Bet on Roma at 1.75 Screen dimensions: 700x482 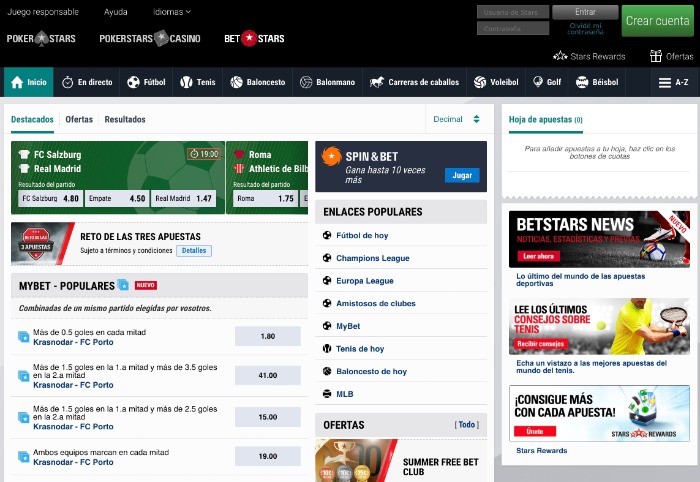pyautogui.click(x=266, y=199)
